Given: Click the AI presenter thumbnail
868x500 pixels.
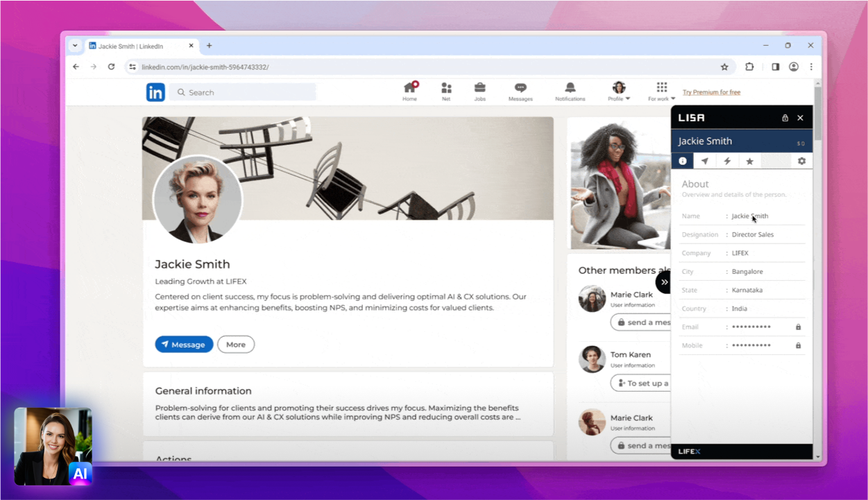Looking at the screenshot, I should 53,446.
